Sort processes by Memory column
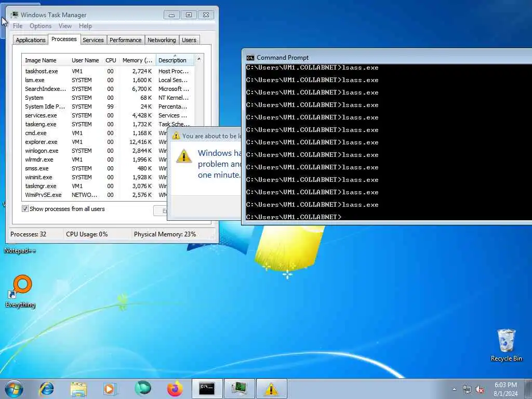Image resolution: width=532 pixels, height=399 pixels. pyautogui.click(x=138, y=60)
